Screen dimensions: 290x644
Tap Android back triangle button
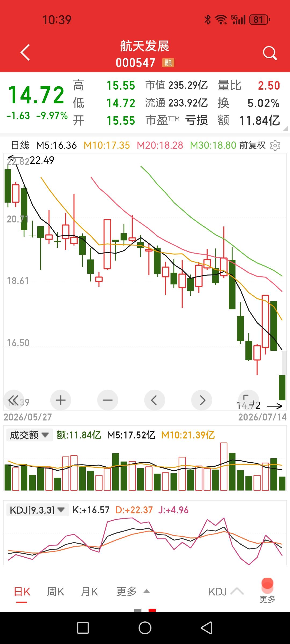click(207, 628)
